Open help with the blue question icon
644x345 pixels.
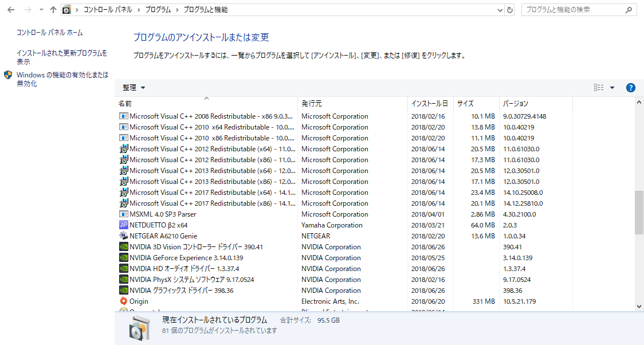[x=630, y=88]
